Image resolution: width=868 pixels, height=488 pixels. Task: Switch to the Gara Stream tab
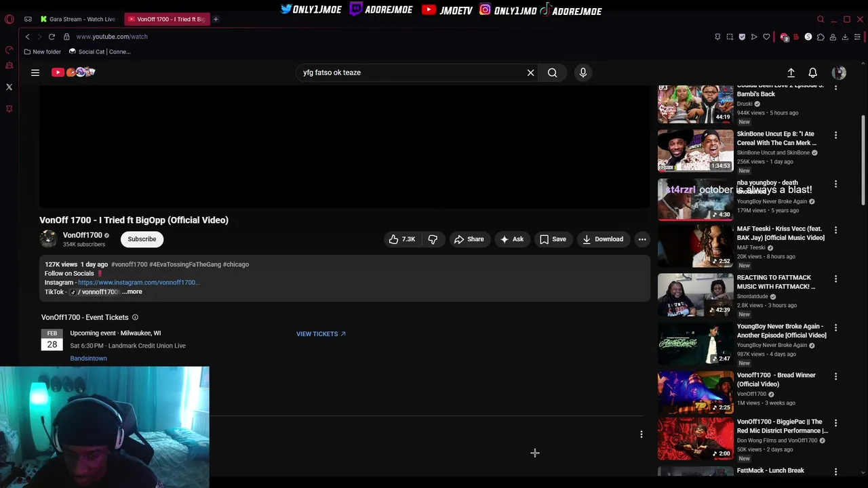pyautogui.click(x=78, y=19)
